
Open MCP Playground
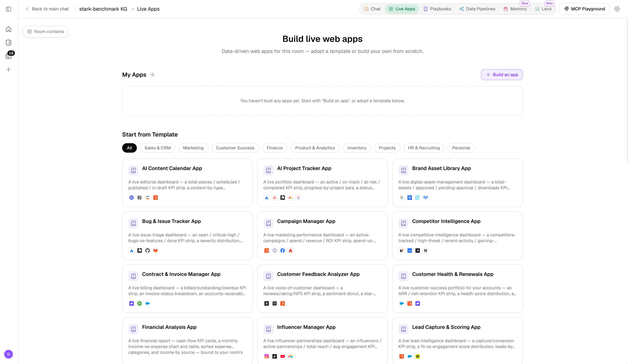tap(584, 9)
